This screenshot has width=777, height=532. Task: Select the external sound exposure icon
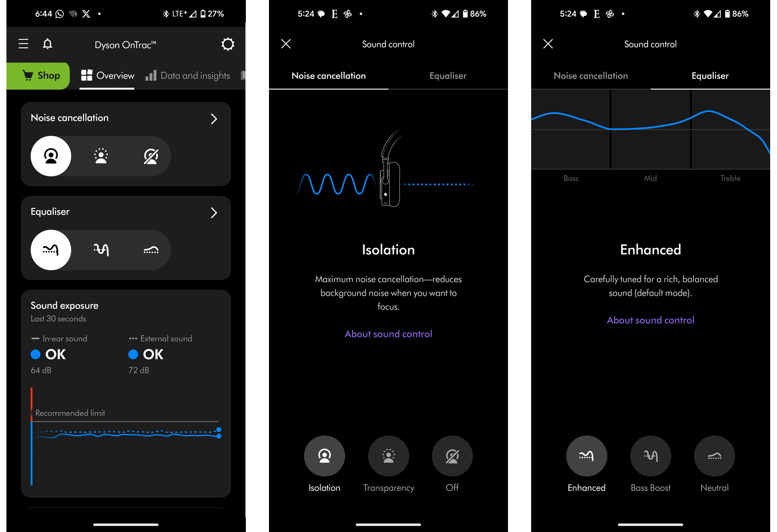pos(132,338)
